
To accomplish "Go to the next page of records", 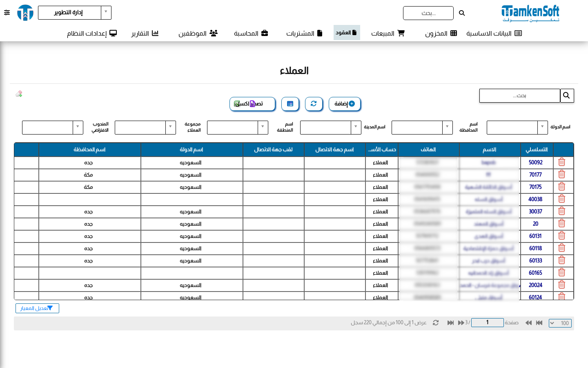I will [x=461, y=323].
